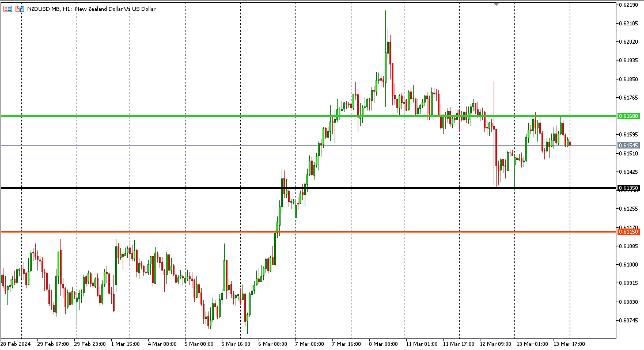Click the 0.61085 price scale value
Image resolution: width=644 pixels, height=350 pixels.
click(628, 246)
